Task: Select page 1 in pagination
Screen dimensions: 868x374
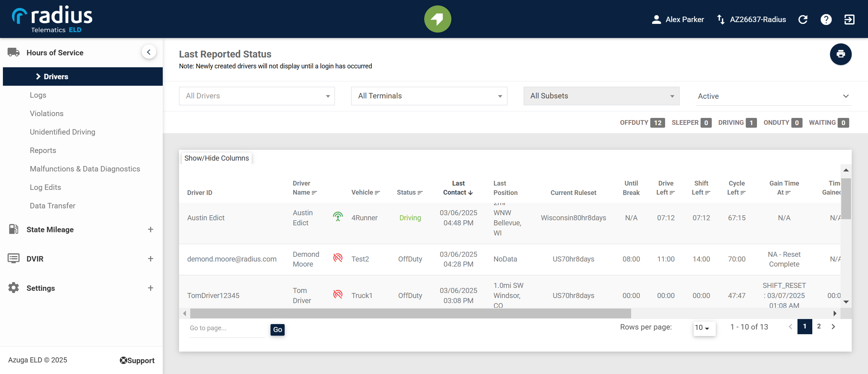Action: click(x=805, y=326)
